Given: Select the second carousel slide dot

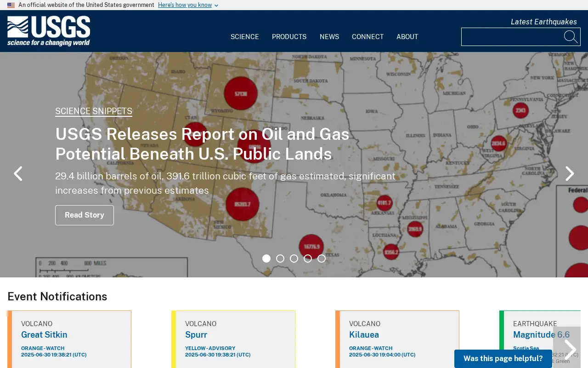Looking at the screenshot, I should [x=280, y=259].
